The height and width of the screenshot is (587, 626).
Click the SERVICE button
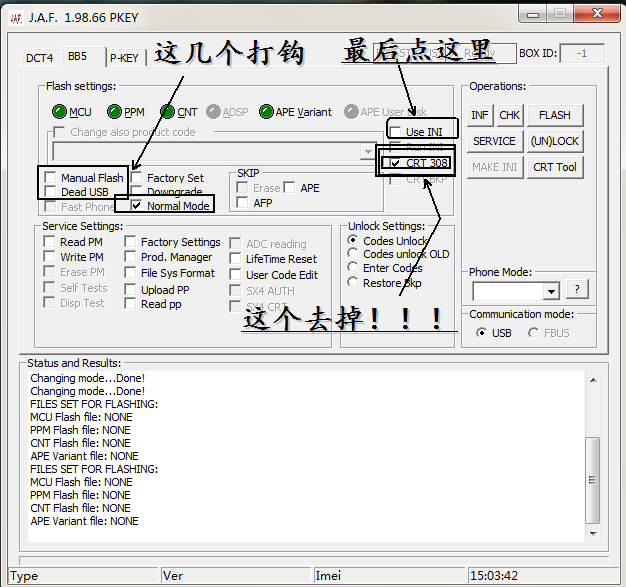coord(494,141)
